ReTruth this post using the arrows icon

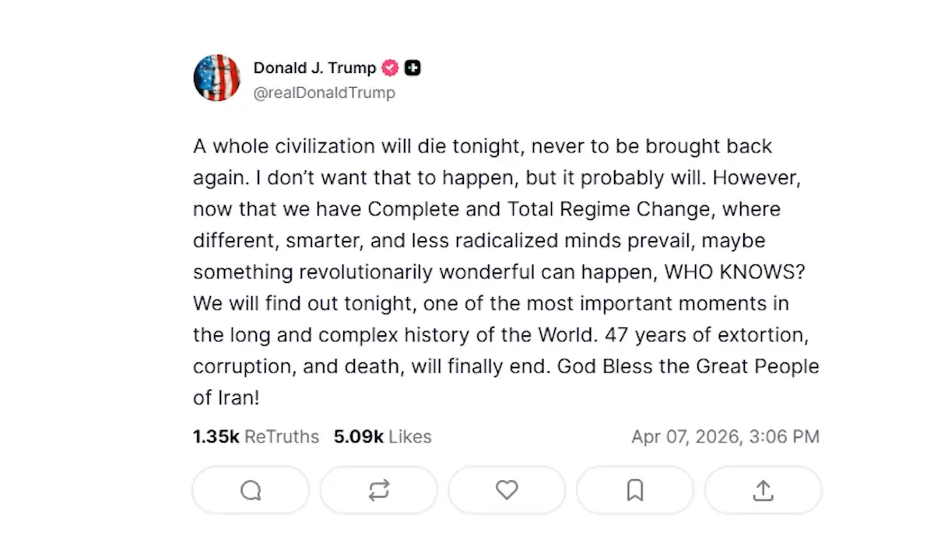(x=379, y=490)
